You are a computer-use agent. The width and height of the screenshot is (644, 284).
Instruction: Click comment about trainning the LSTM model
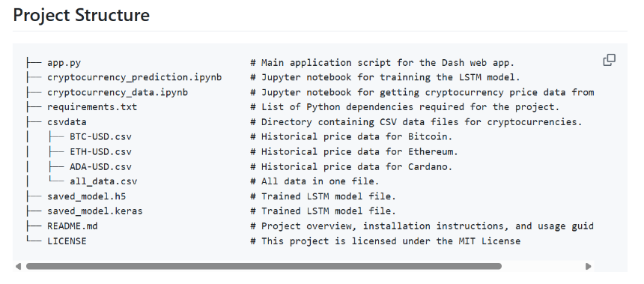tap(385, 78)
